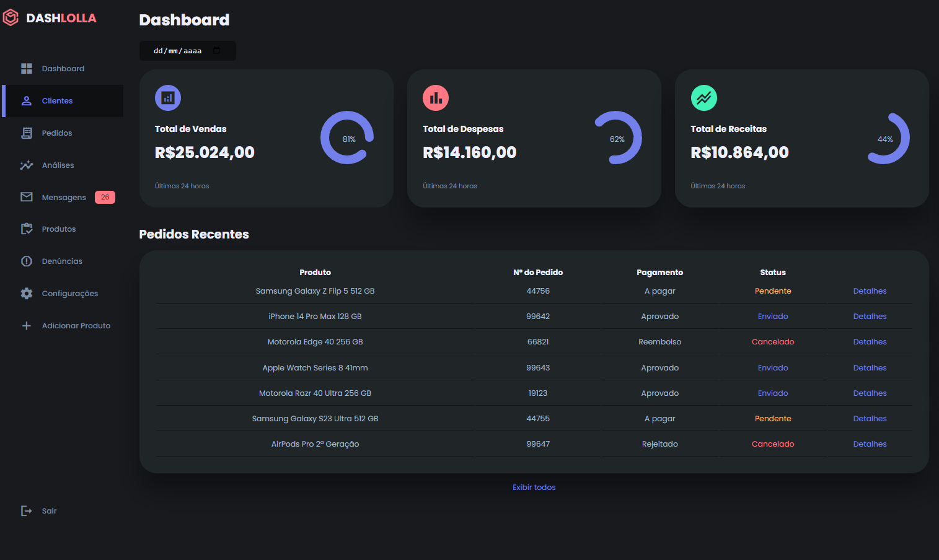Click the Total de Receitas green trend icon
Screen dimensions: 939x560
pyautogui.click(x=703, y=97)
